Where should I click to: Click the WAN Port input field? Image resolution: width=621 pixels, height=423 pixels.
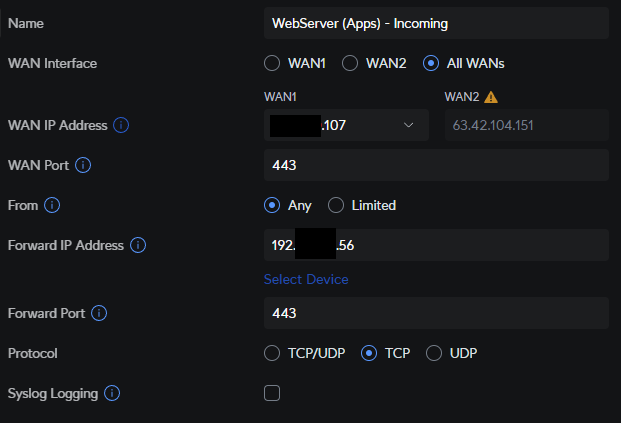click(436, 165)
